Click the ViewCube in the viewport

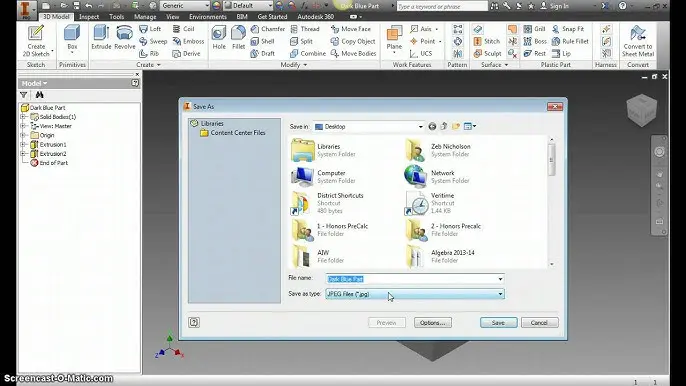point(641,110)
